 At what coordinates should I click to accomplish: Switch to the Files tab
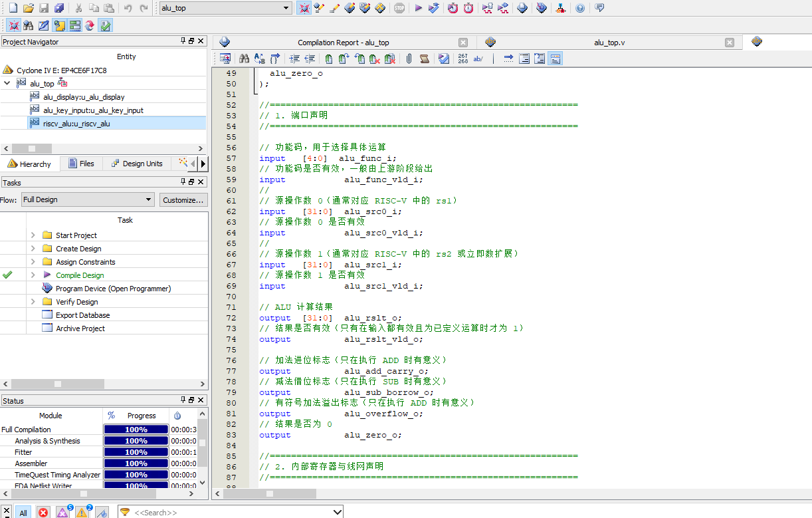pos(81,164)
